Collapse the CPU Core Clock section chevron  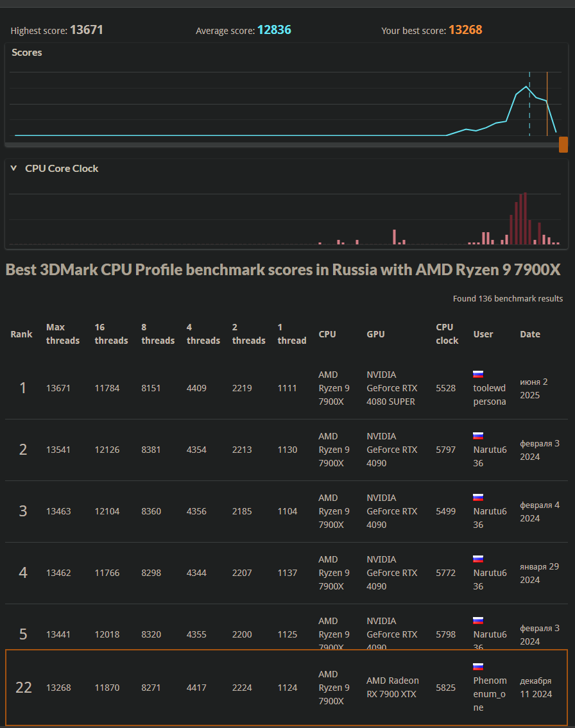coord(14,168)
